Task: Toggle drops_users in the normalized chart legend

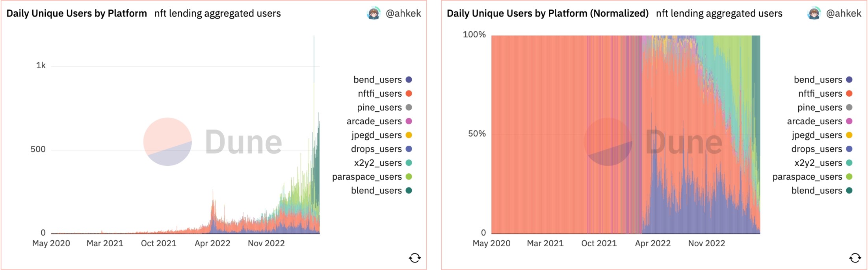Action: [816, 149]
